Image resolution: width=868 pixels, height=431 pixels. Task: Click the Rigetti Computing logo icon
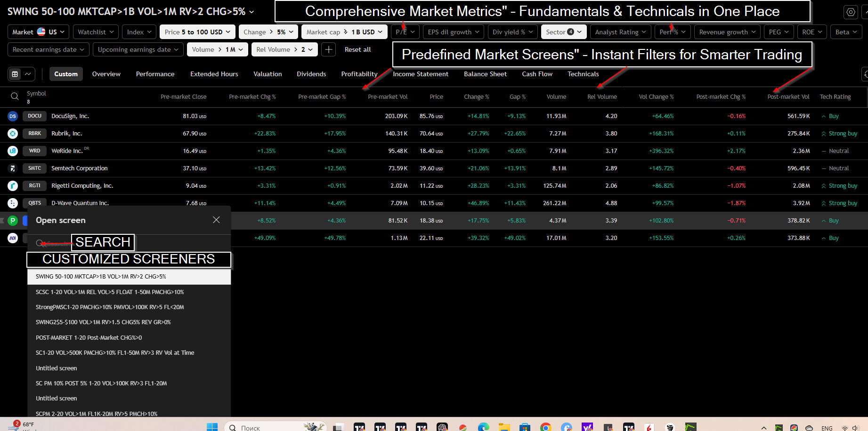click(x=13, y=186)
